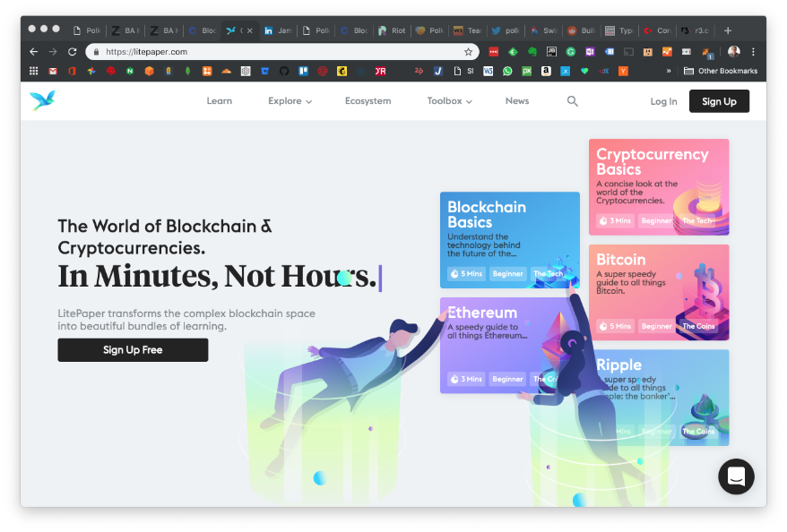The height and width of the screenshot is (532, 787).
Task: Expand the Explore dropdown menu
Action: (x=290, y=101)
